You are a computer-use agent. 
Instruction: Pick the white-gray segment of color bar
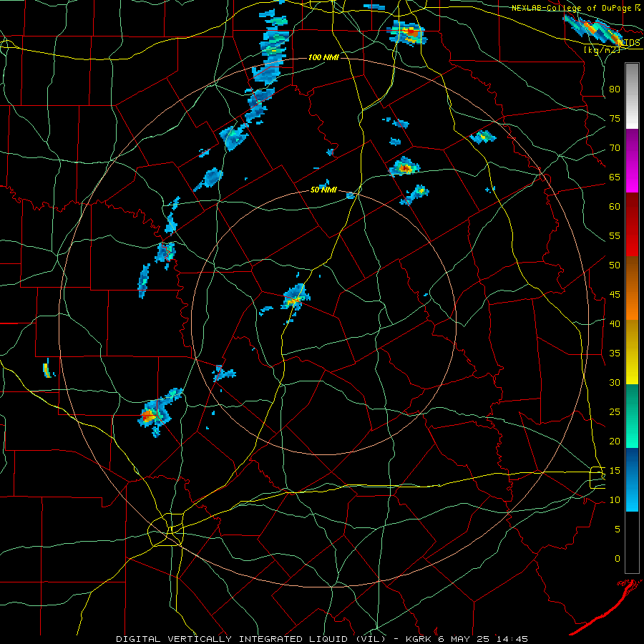coord(632,96)
